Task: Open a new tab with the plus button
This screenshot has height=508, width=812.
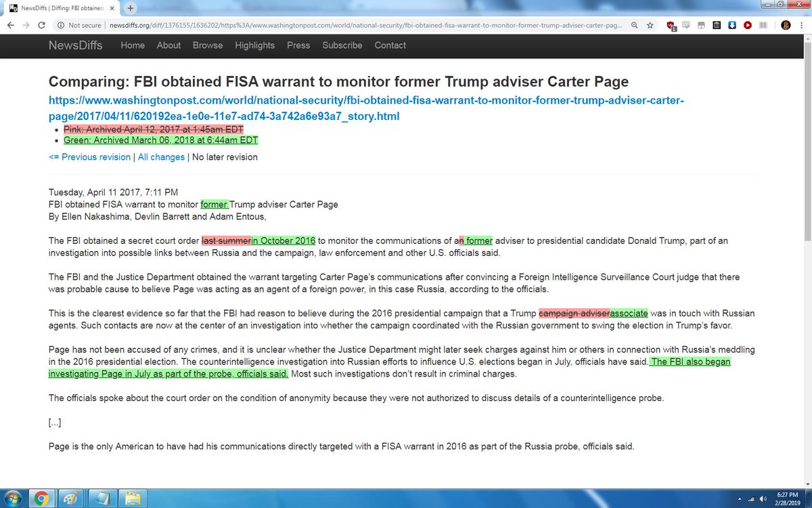Action: 130,8
